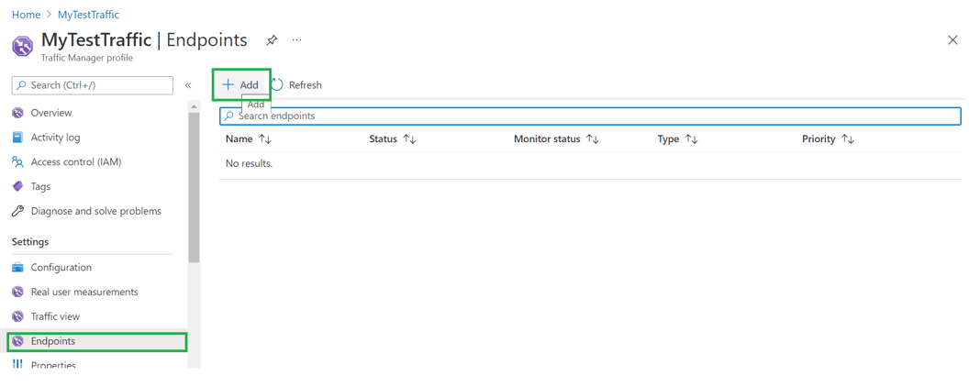Click the purple Tags icon
The width and height of the screenshot is (980, 387).
[18, 187]
